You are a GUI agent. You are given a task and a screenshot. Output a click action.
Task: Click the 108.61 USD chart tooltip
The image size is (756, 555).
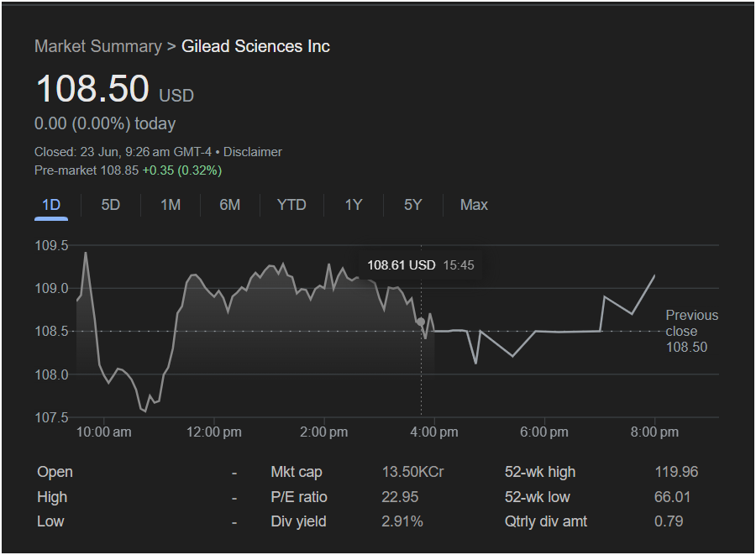tap(421, 265)
